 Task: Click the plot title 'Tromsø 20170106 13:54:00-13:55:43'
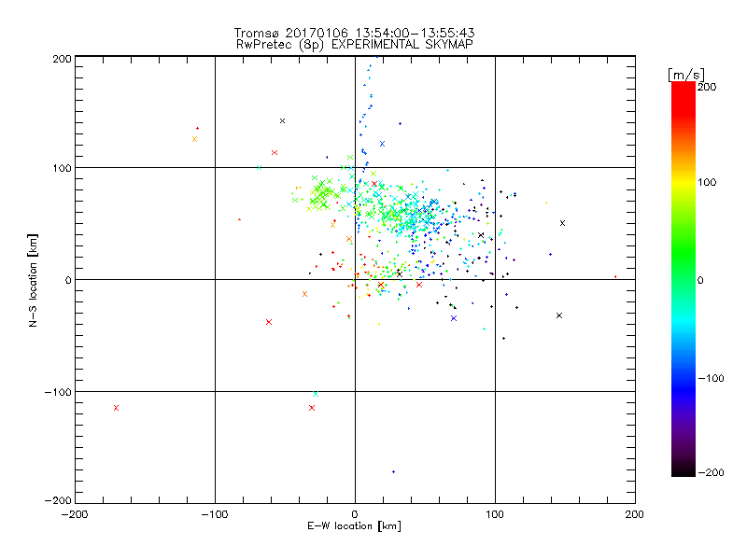click(354, 33)
